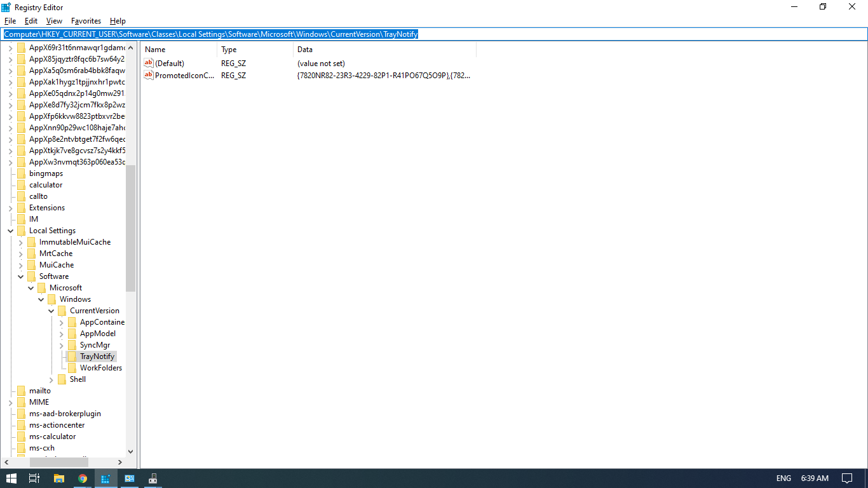Open Task View from the taskbar
The image size is (868, 488).
tap(35, 478)
